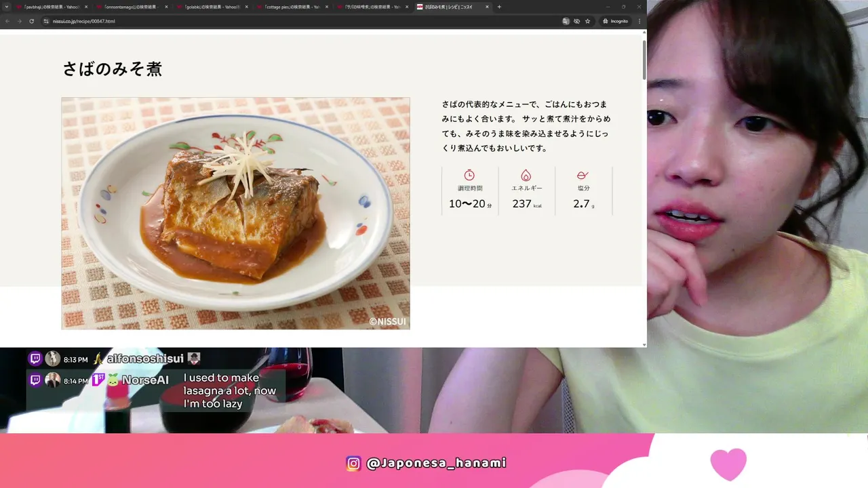Image resolution: width=868 pixels, height=488 pixels.
Task: Click the pink heart in the banner
Action: [728, 465]
